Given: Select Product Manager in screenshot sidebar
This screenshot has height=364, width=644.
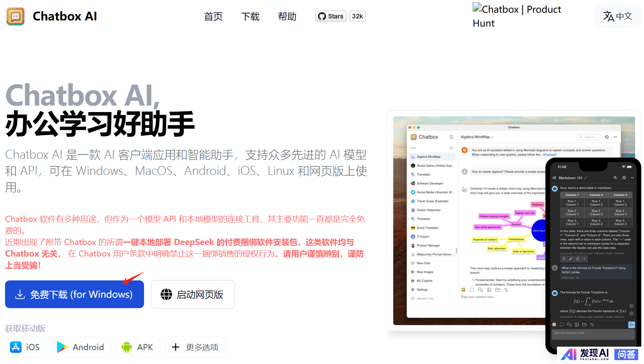Looking at the screenshot, I should coord(432,245).
